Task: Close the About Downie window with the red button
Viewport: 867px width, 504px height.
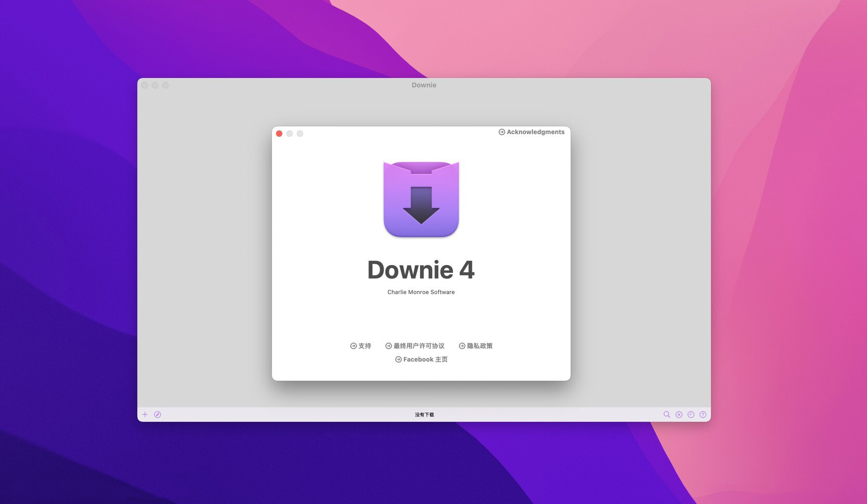Action: [x=279, y=134]
